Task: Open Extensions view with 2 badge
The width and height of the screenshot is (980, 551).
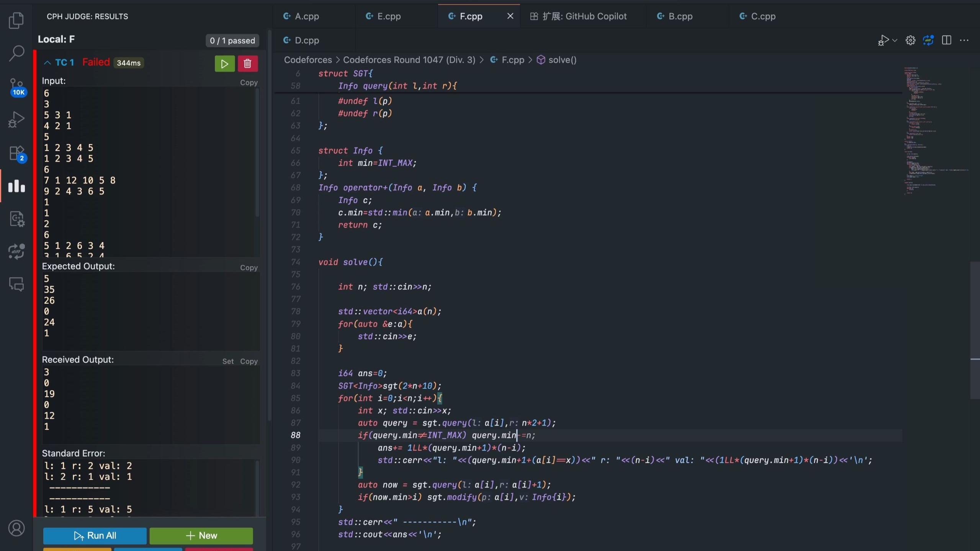Action: [17, 154]
